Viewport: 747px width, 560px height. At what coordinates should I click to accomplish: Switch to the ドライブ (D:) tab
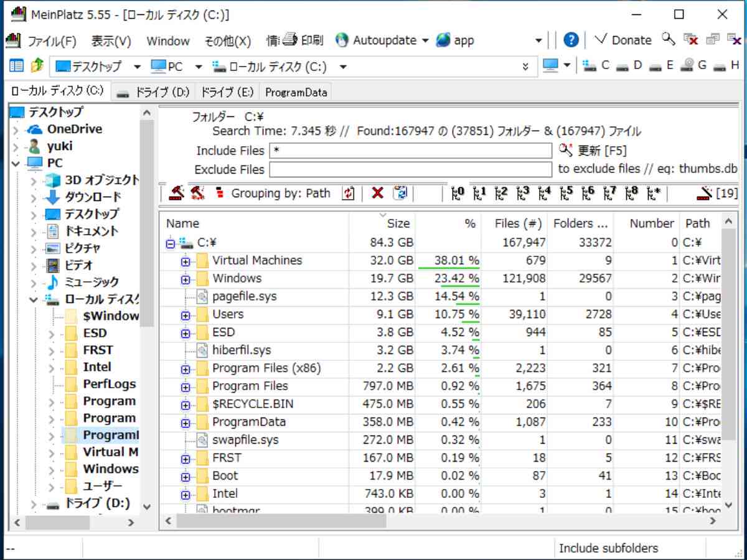tap(153, 92)
